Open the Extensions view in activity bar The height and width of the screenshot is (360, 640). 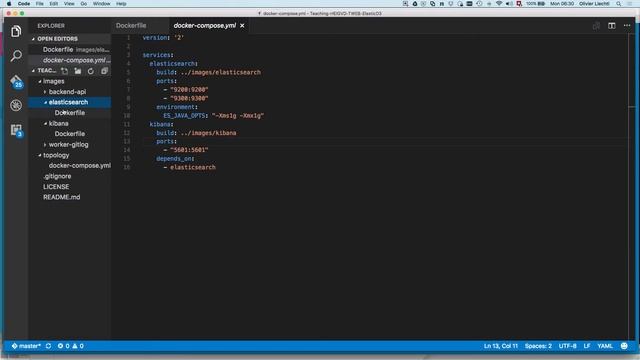(x=16, y=130)
